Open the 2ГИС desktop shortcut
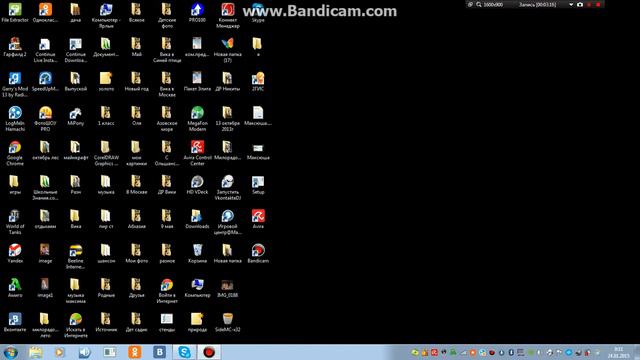Image resolution: width=640 pixels, height=360 pixels. tap(258, 82)
